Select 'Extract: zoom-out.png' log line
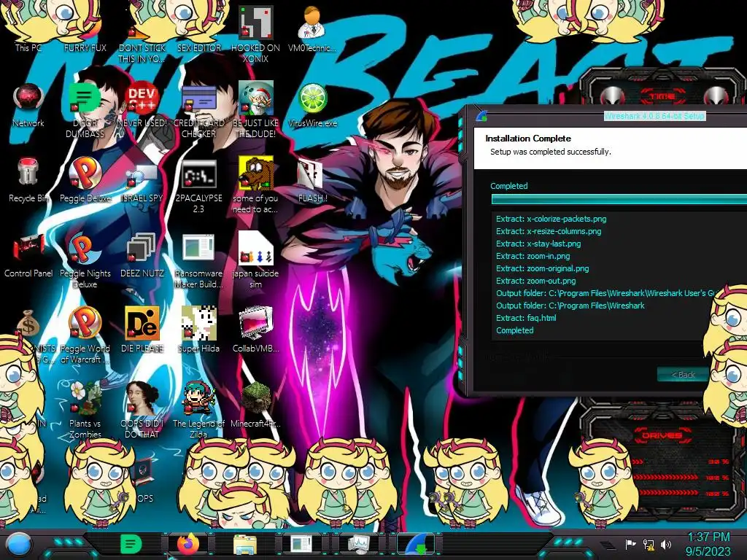 (x=535, y=281)
